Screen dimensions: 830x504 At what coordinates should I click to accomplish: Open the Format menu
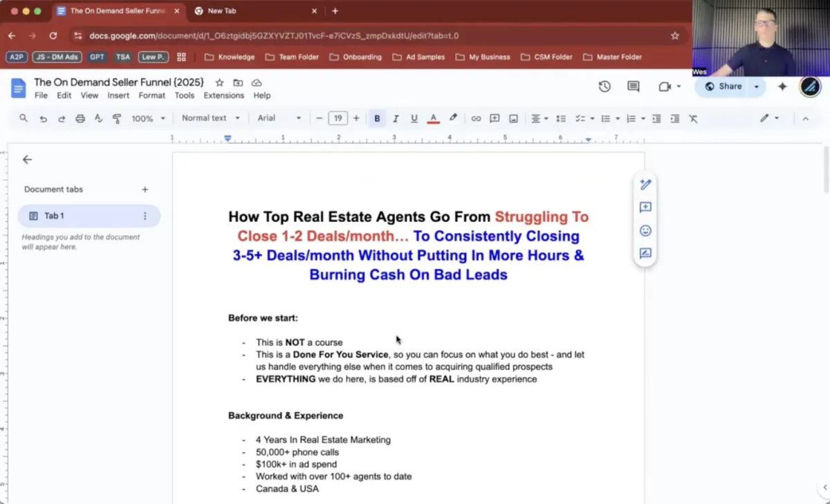pos(152,95)
